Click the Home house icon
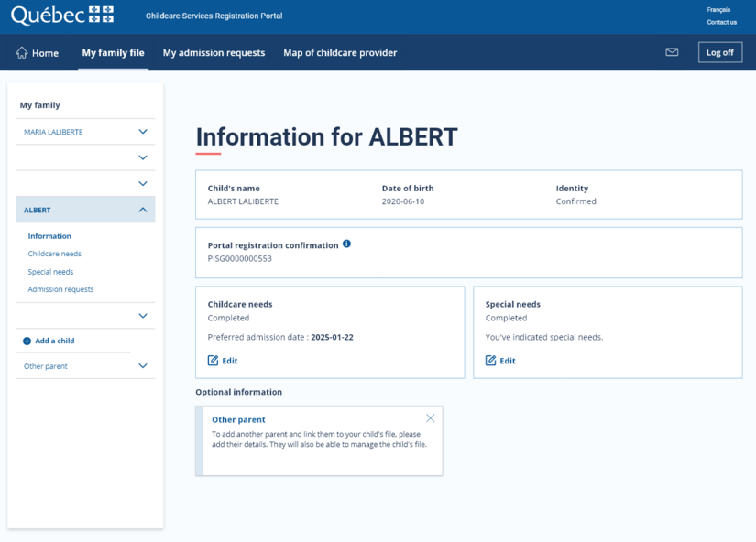 point(22,53)
